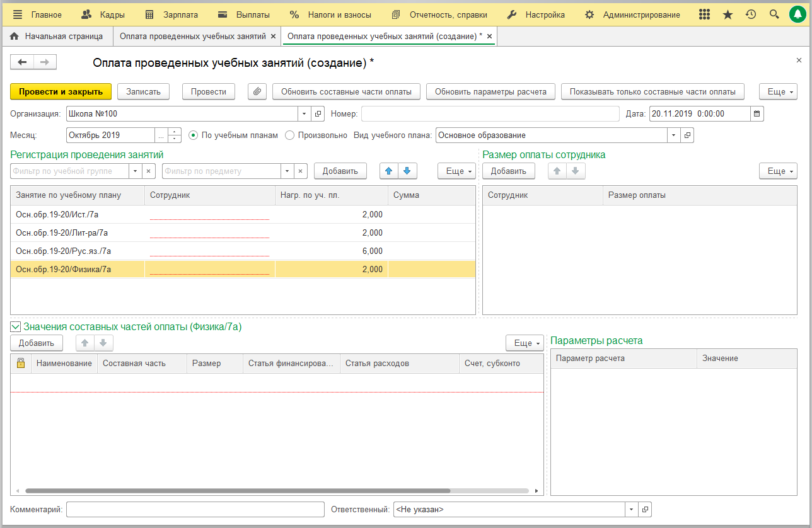Viewport: 812px width, 528px height.
Task: Move row up with blue arrow
Action: click(x=389, y=171)
